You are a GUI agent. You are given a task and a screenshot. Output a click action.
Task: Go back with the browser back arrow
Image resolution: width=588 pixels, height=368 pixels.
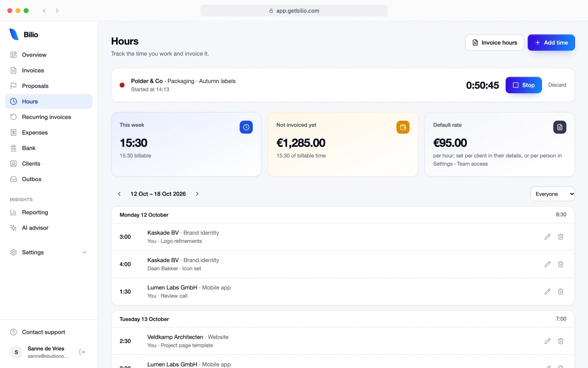point(44,11)
